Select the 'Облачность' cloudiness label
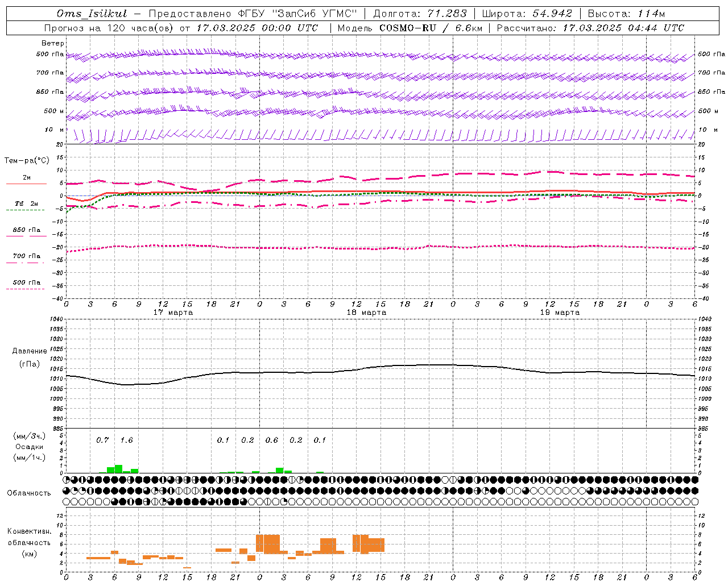Viewport: 728px width, 582px height. 29,493
